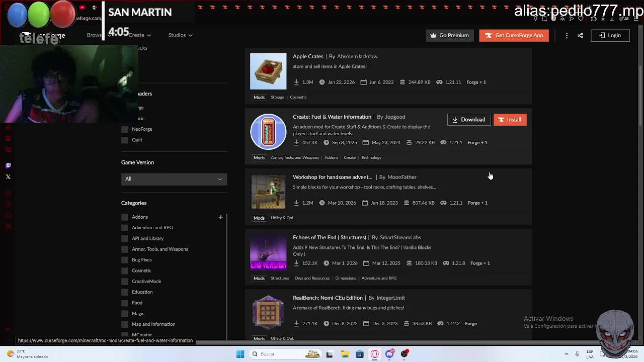Check the Armor, Tools, and Weapons category

[x=125, y=249]
